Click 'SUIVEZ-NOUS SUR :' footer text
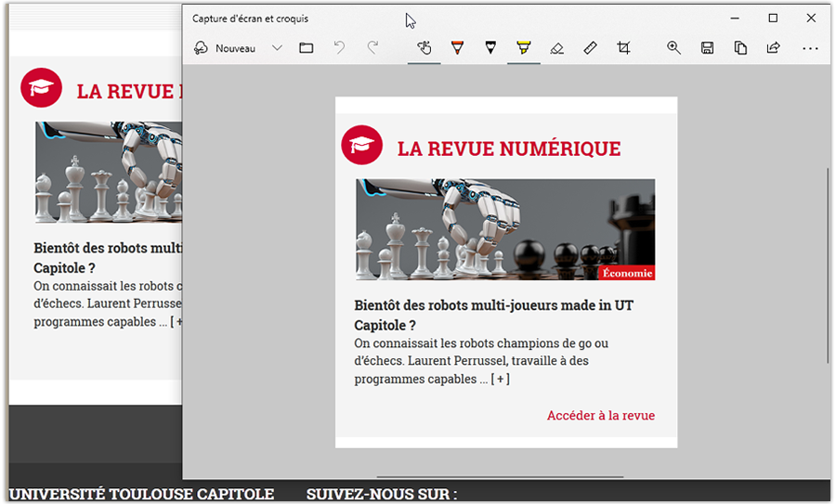Viewport: 836px width, 504px height. pyautogui.click(x=382, y=494)
